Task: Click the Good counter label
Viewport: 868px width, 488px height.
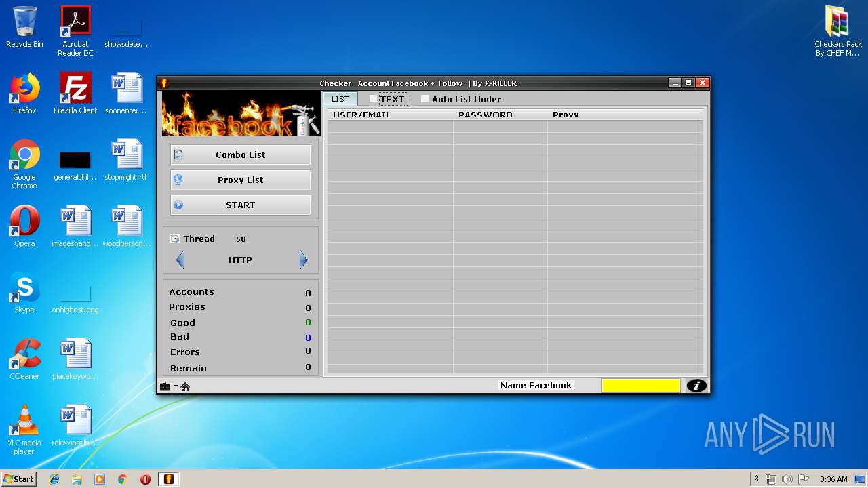Action: pyautogui.click(x=182, y=323)
